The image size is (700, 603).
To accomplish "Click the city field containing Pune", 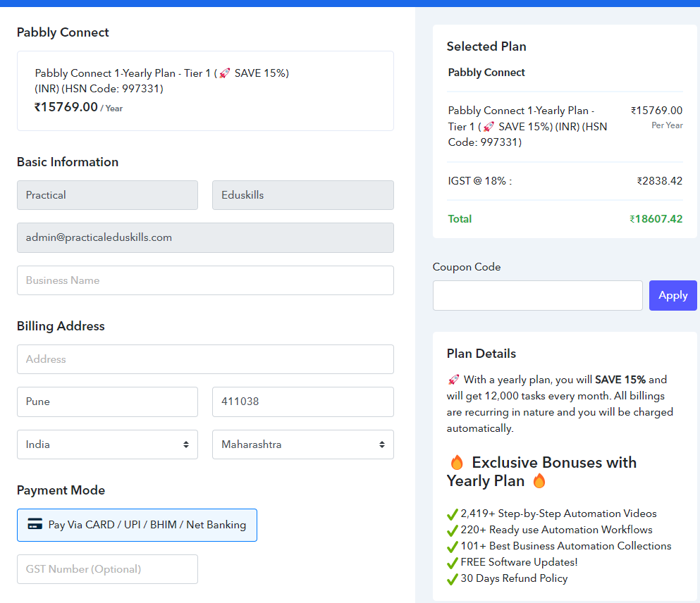I will tap(107, 402).
